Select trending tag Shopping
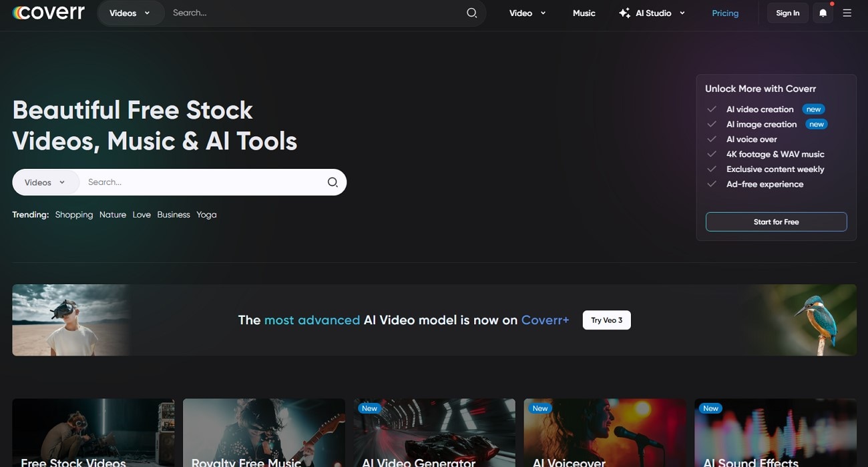This screenshot has width=868, height=467. (74, 215)
